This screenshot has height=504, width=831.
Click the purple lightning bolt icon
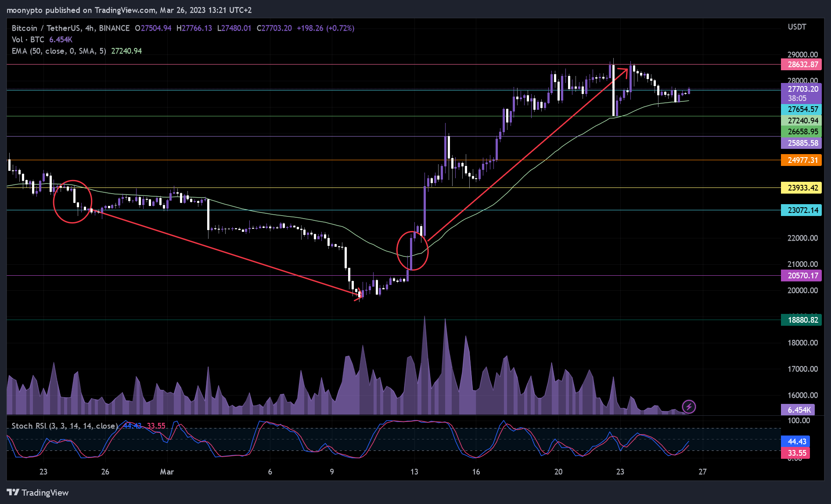coord(689,407)
